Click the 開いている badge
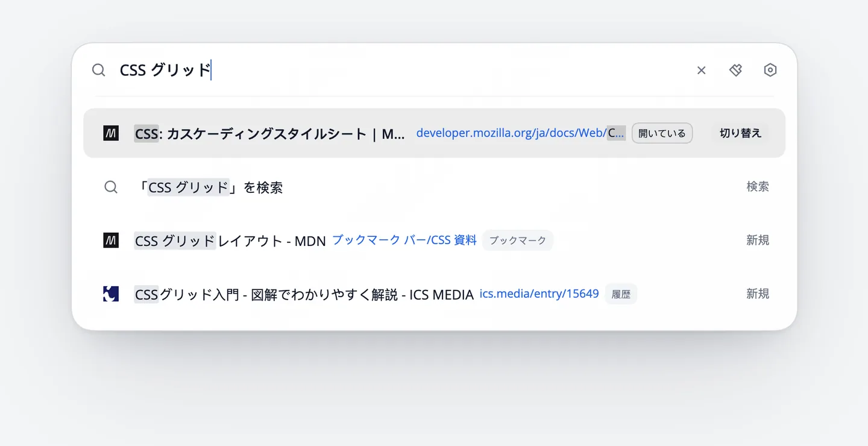This screenshot has width=868, height=446. tap(662, 133)
